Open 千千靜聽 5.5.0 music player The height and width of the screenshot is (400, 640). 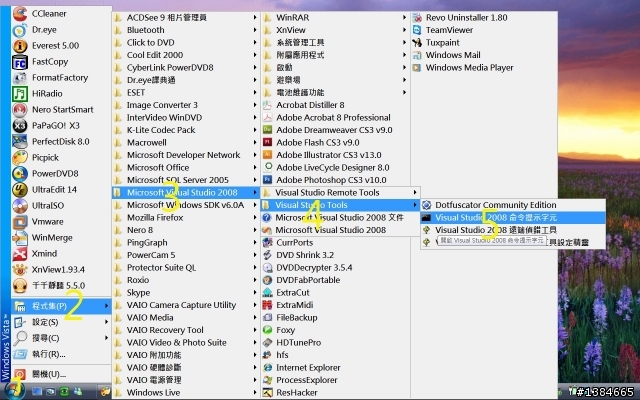pyautogui.click(x=61, y=285)
